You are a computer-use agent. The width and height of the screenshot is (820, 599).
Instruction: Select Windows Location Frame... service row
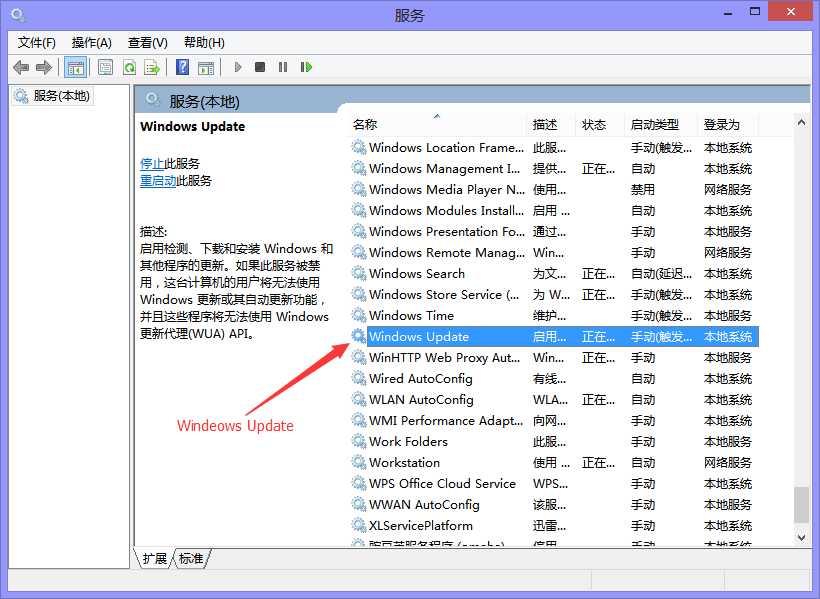click(553, 148)
